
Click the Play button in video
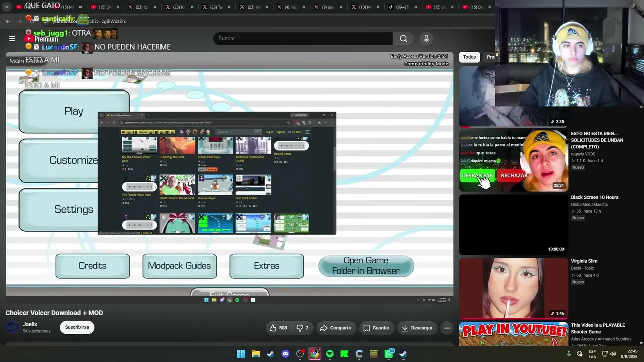point(73,111)
